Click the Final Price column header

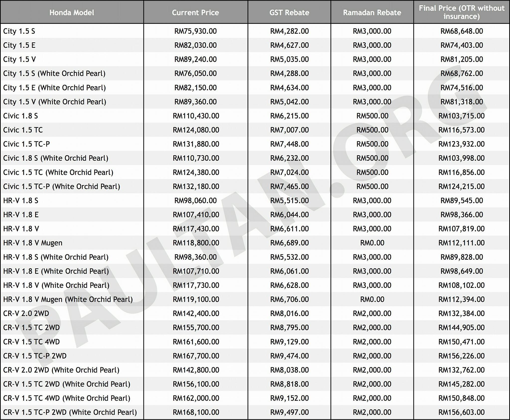pos(461,12)
